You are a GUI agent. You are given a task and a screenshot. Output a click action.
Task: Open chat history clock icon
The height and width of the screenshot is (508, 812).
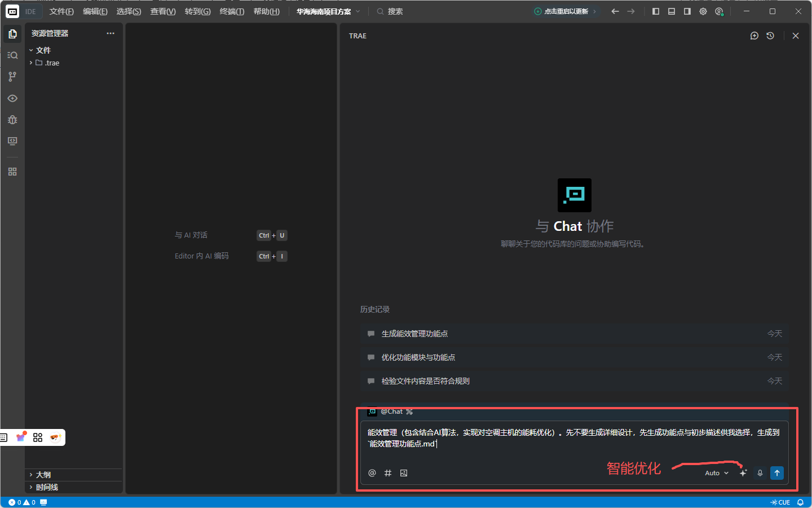(x=770, y=36)
